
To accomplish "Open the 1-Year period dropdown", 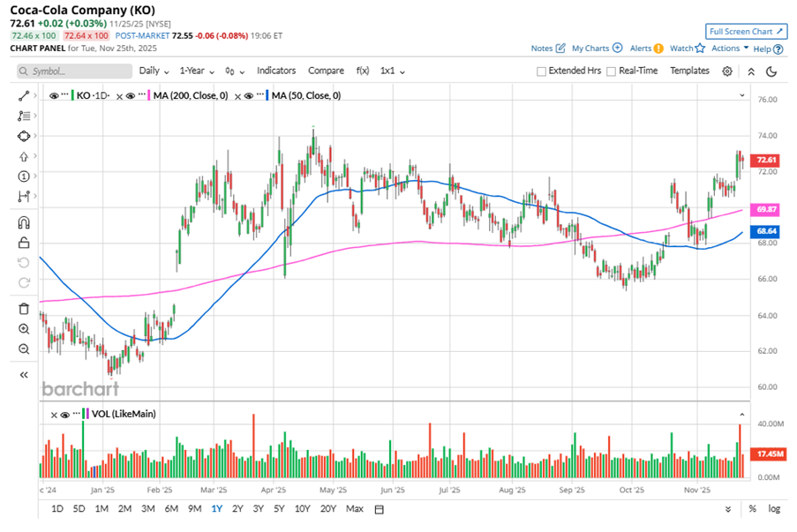I will [197, 71].
